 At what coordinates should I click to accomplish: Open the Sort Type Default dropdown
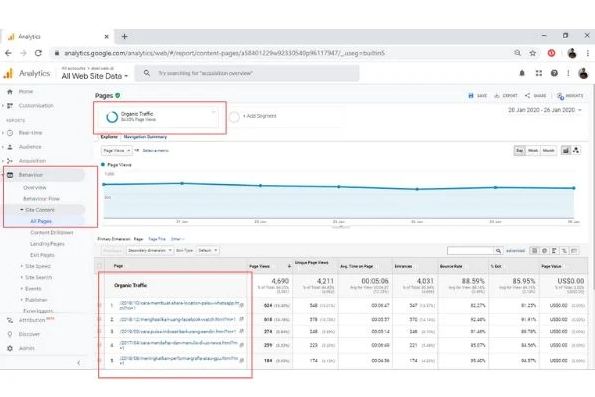208,250
